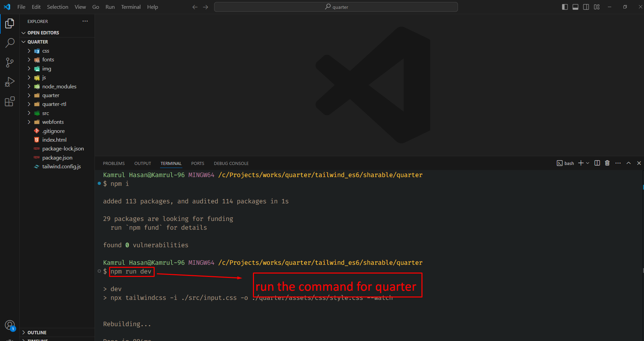644x341 pixels.
Task: Click the quarter search command box
Action: point(336,7)
